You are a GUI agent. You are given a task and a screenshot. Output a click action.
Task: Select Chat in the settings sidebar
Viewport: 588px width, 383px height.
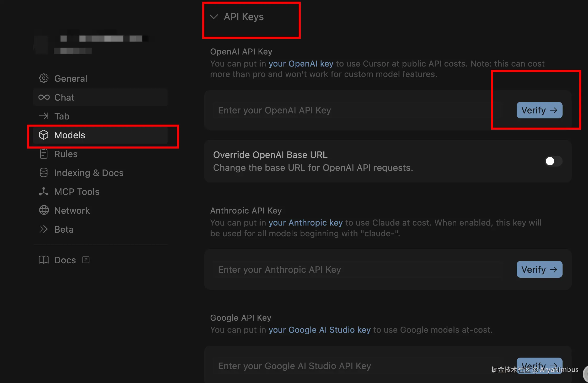coord(64,97)
